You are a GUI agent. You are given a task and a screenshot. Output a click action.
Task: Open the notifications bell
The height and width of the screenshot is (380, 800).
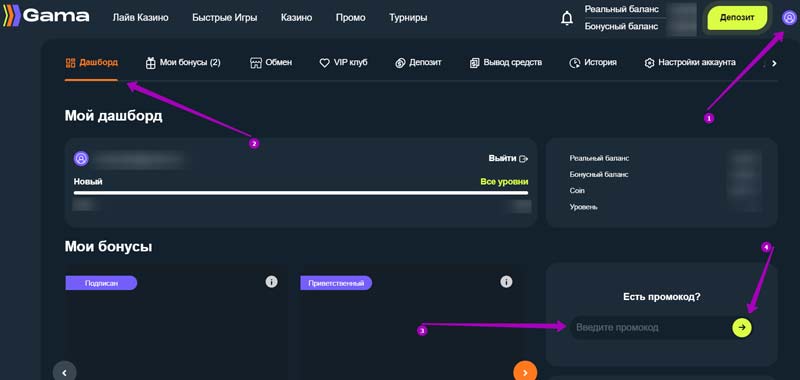pyautogui.click(x=567, y=18)
